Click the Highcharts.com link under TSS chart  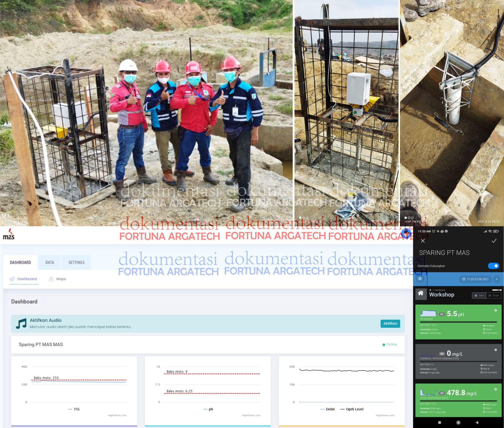[117, 415]
